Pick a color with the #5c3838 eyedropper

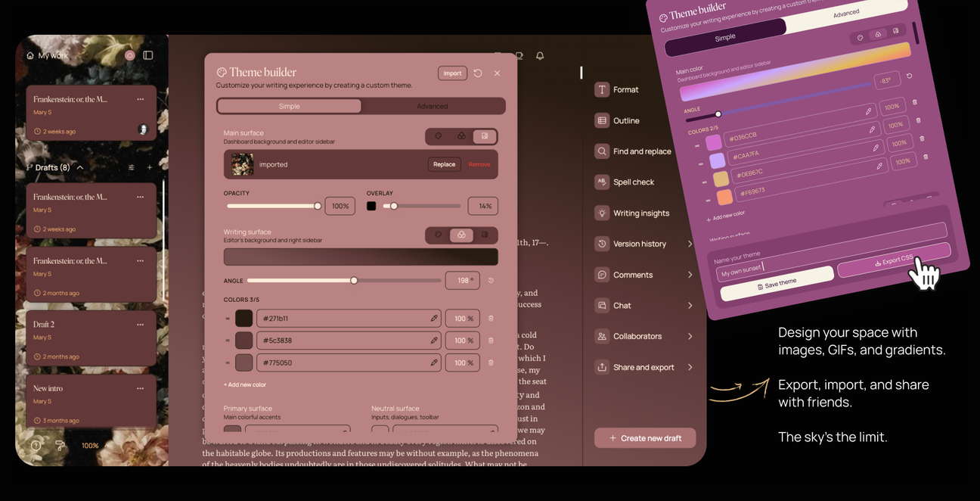(434, 341)
